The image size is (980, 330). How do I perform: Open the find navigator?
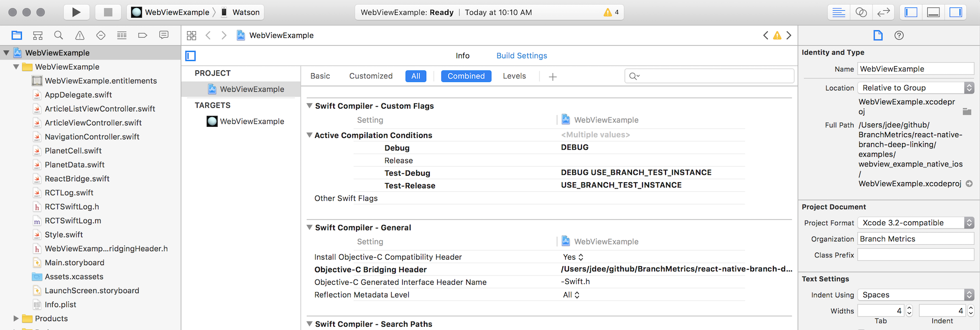[58, 35]
